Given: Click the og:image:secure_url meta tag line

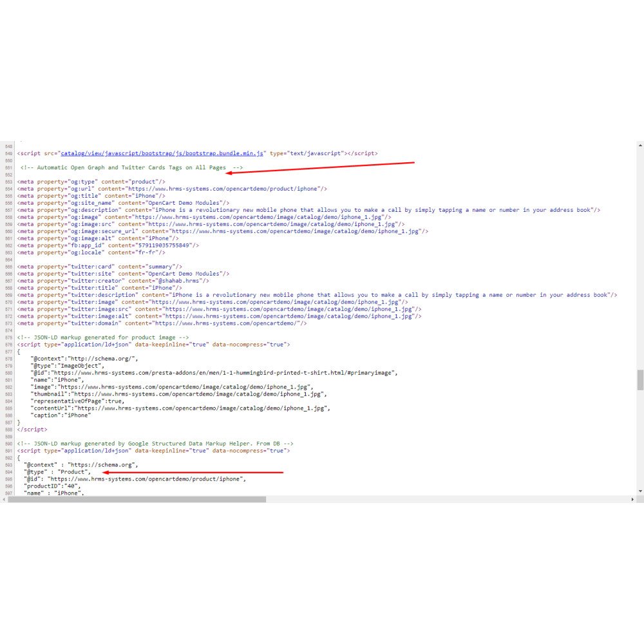Looking at the screenshot, I should coord(223,231).
